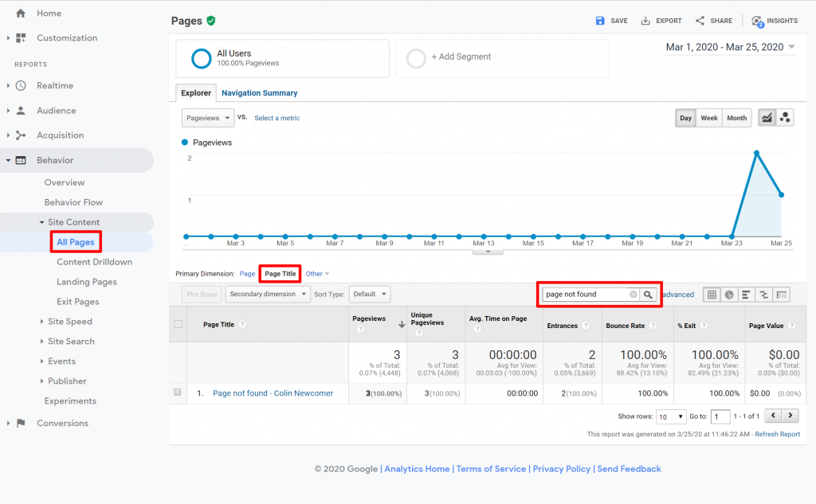Image resolution: width=816 pixels, height=504 pixels.
Task: Click the Share icon in header
Action: point(700,21)
